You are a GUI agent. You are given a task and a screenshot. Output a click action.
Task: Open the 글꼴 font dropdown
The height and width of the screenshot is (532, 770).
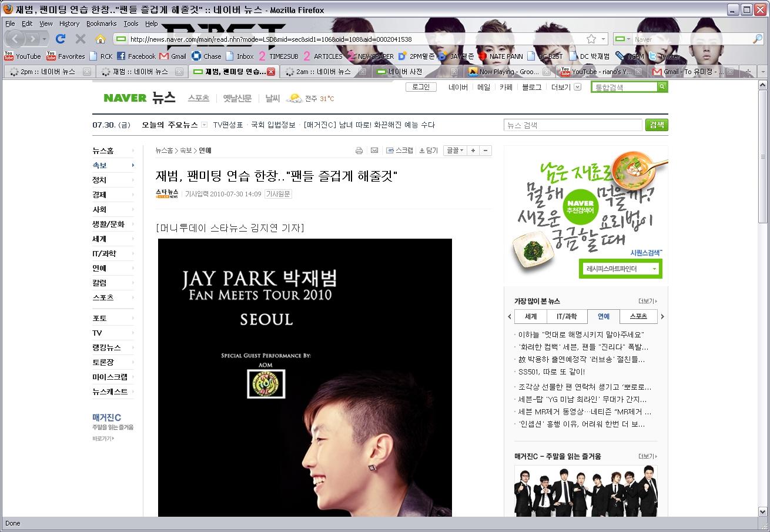tap(455, 150)
